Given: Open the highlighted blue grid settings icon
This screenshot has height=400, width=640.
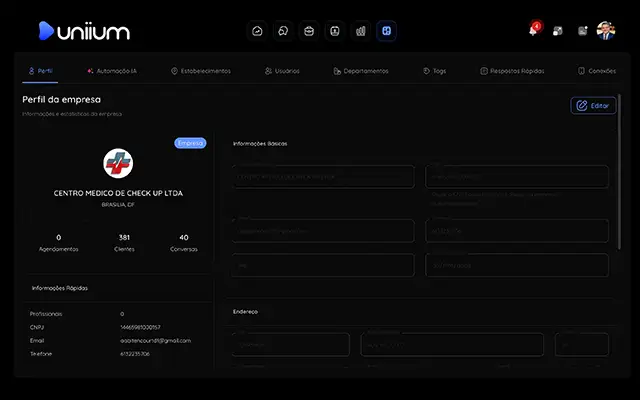Looking at the screenshot, I should click(x=387, y=31).
